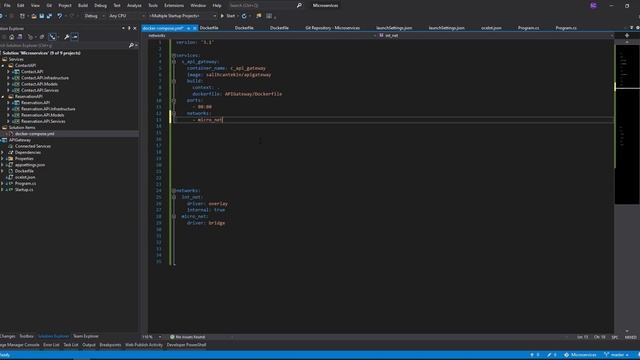Open the Any CPU platform dropdown
The width and height of the screenshot is (640, 360).
click(127, 16)
